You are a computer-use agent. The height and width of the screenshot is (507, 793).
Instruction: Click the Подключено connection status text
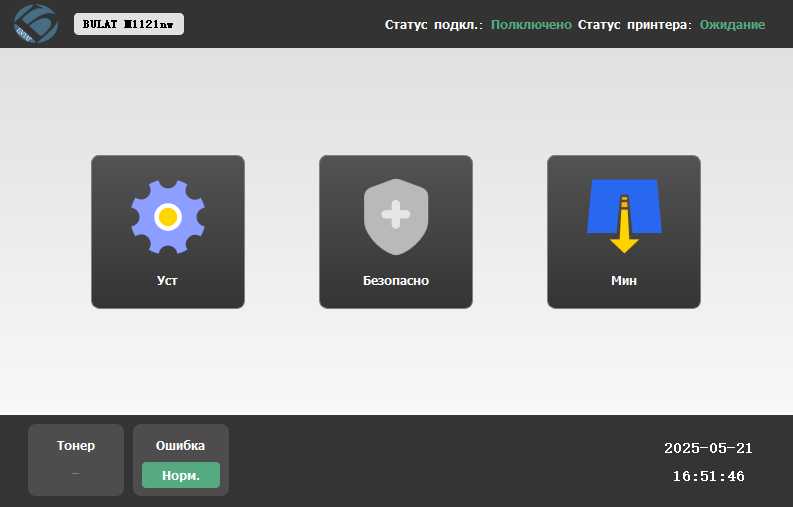point(531,25)
